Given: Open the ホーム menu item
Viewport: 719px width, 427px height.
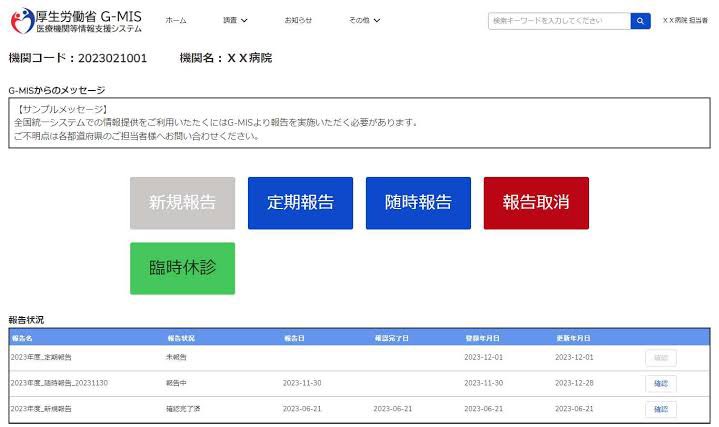Looking at the screenshot, I should (176, 20).
